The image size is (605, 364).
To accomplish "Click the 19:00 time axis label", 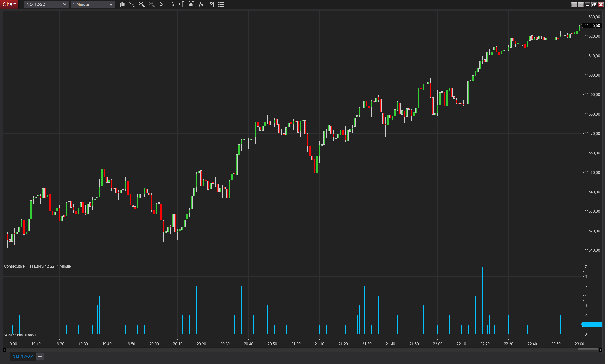I will [12, 344].
